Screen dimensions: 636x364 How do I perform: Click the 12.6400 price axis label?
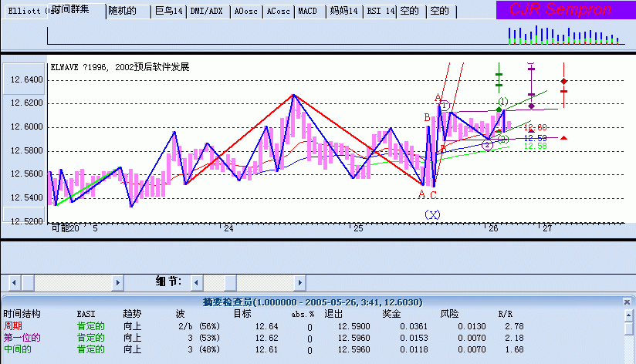coord(26,80)
